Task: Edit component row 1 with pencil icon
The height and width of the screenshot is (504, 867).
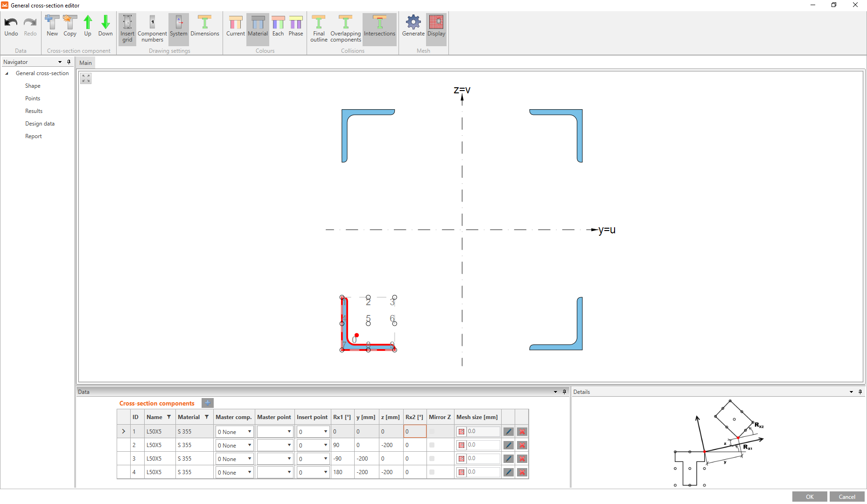Action: pyautogui.click(x=509, y=432)
